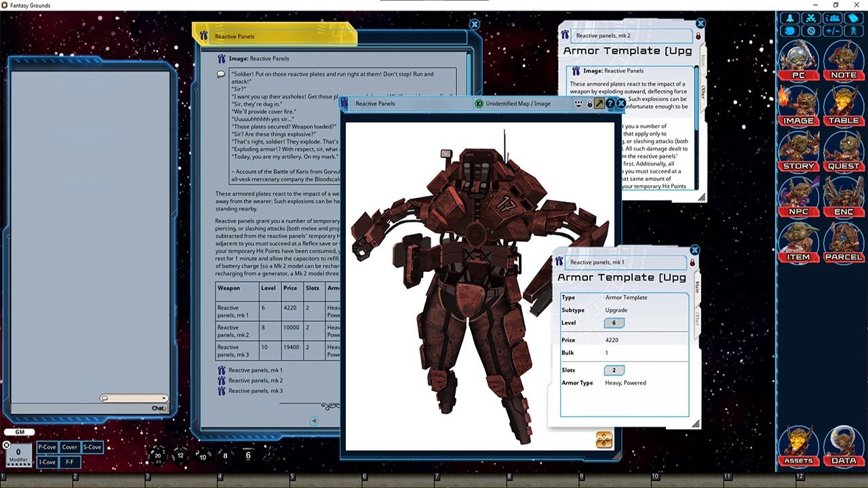This screenshot has width=868, height=488.
Task: Open the NPC sidebar button
Action: point(798,198)
